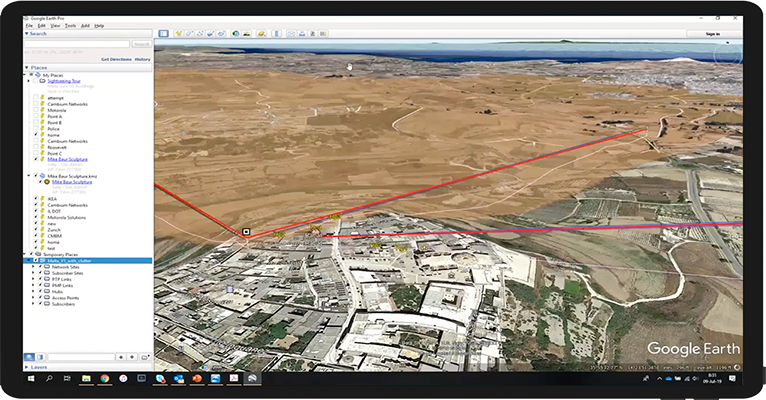Click the compass look control on the map
The width and height of the screenshot is (766, 400).
[x=727, y=55]
